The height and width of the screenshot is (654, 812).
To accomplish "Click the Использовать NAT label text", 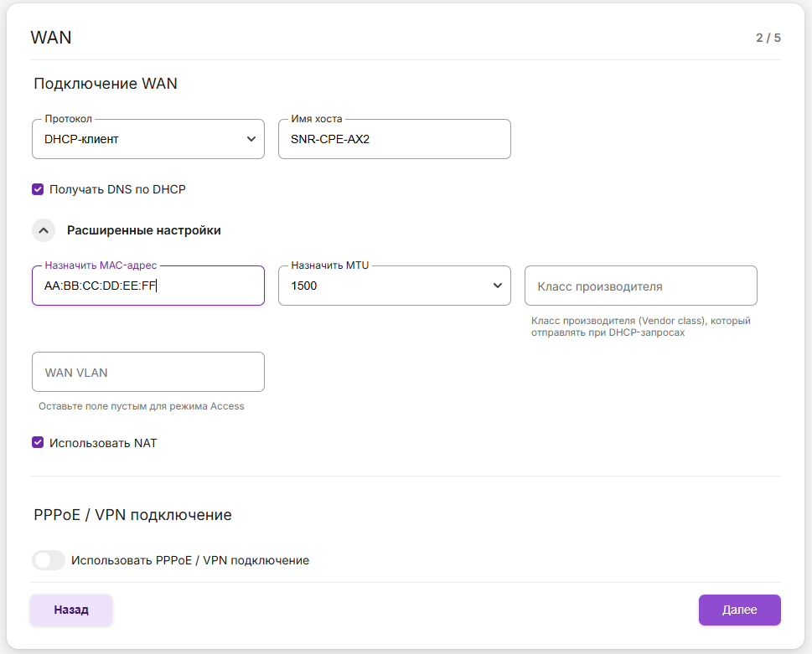I will pyautogui.click(x=103, y=443).
